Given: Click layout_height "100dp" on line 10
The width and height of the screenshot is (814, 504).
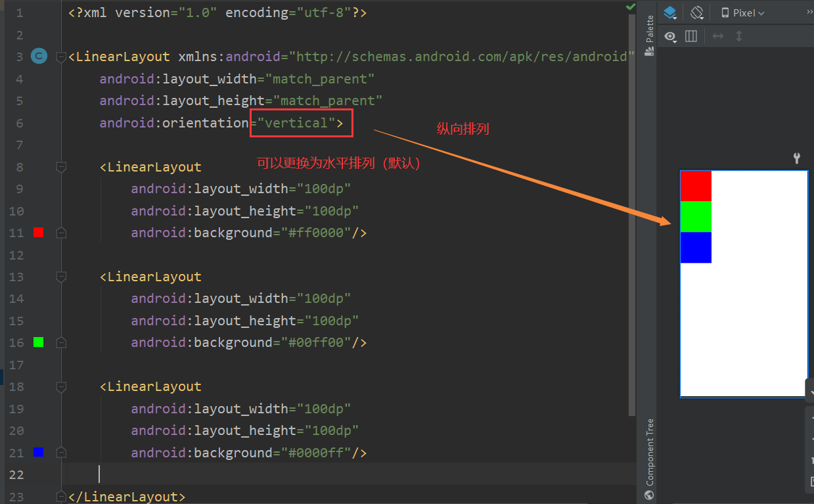Looking at the screenshot, I should [x=332, y=211].
